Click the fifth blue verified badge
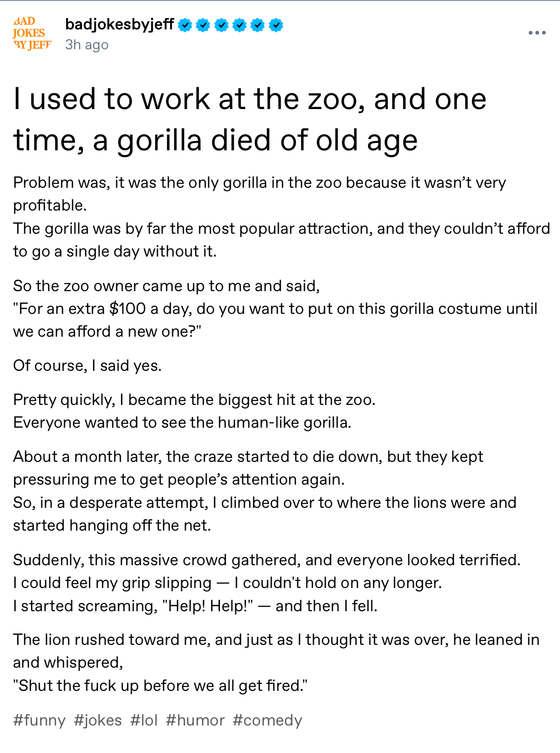This screenshot has height=753, width=560. click(x=257, y=25)
